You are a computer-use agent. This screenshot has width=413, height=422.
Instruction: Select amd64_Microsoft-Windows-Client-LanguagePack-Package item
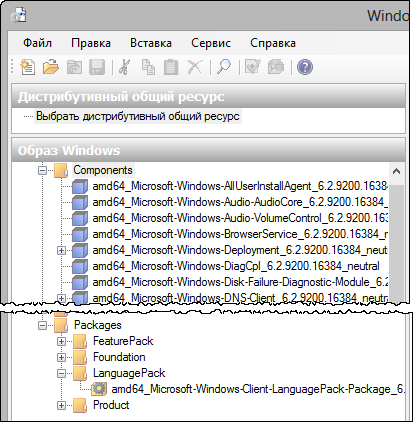click(x=258, y=389)
